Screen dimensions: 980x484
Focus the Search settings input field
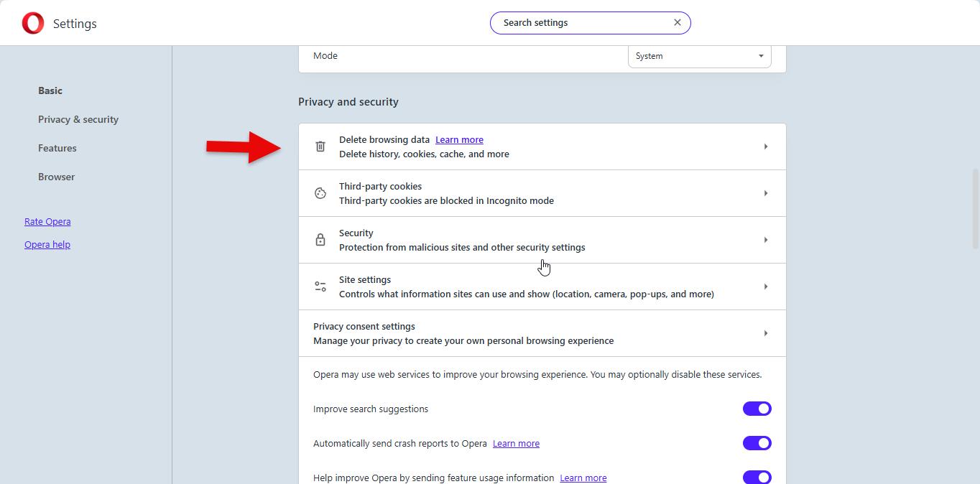tap(582, 23)
